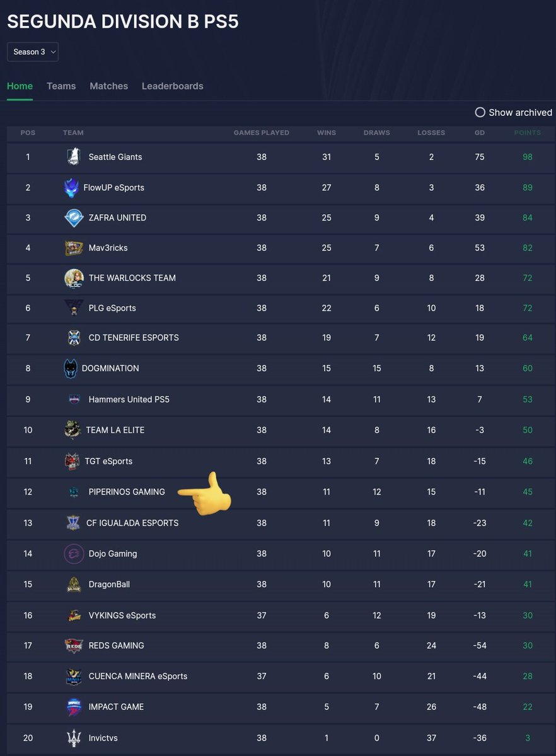
Task: Open the TGT eSports team link
Action: pyautogui.click(x=108, y=461)
